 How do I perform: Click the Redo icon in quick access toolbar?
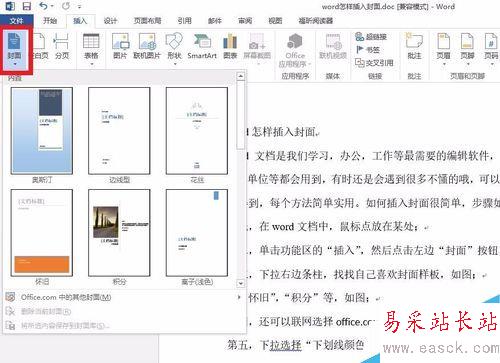pos(66,6)
